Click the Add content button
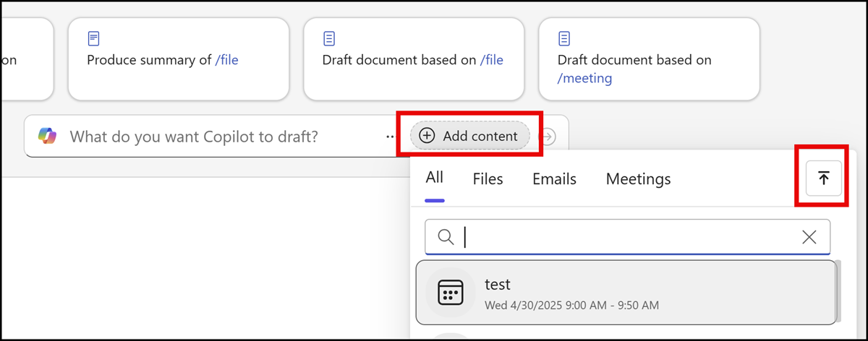Viewport: 868px width, 341px height. 470,136
